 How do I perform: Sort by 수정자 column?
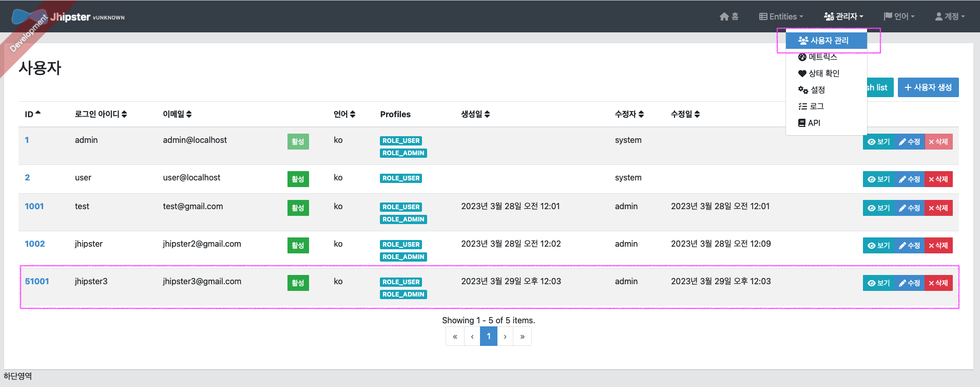point(629,114)
